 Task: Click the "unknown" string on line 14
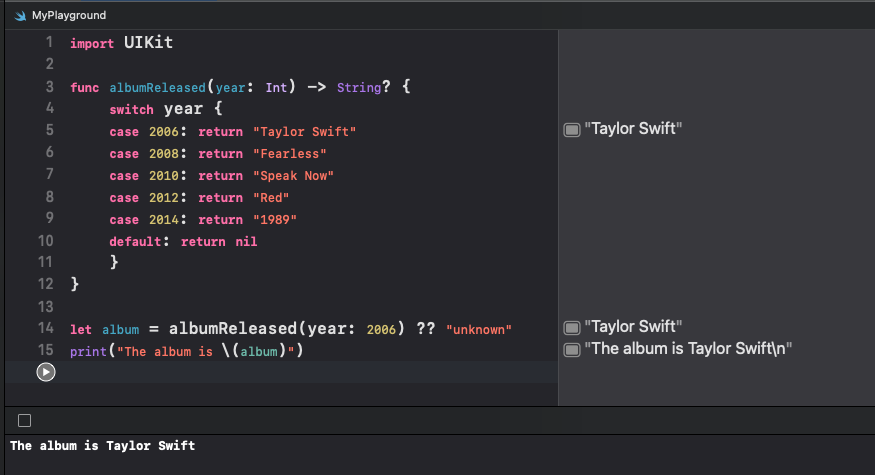pyautogui.click(x=479, y=329)
